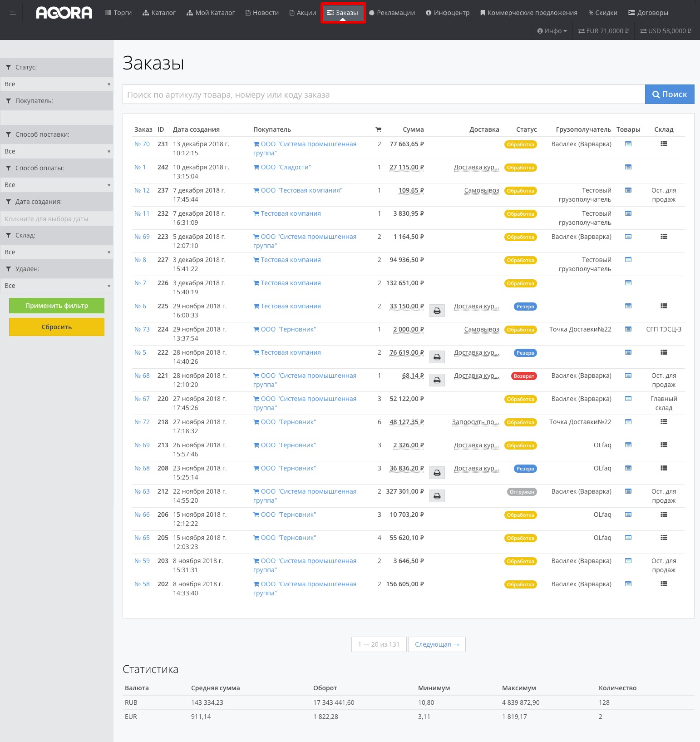Open the Мой Каталог menu item

pyautogui.click(x=211, y=13)
